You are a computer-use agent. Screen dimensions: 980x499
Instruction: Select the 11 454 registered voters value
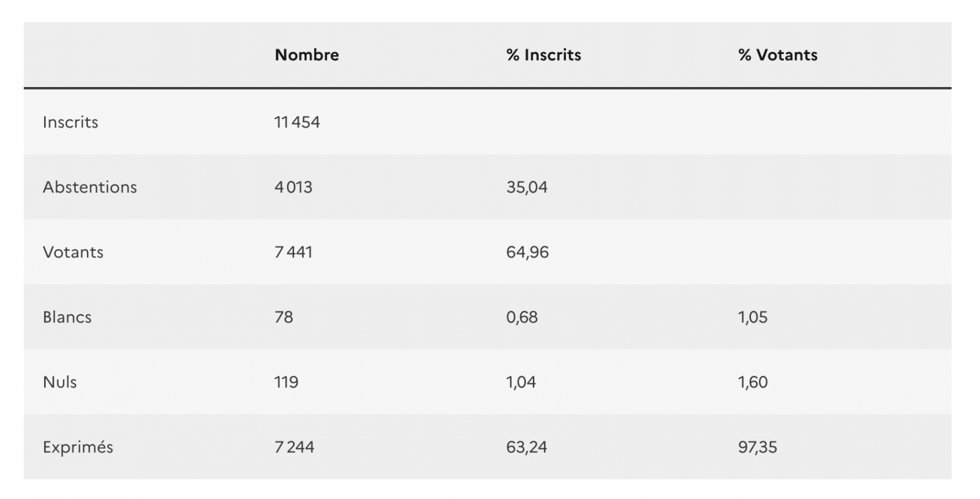(x=297, y=122)
